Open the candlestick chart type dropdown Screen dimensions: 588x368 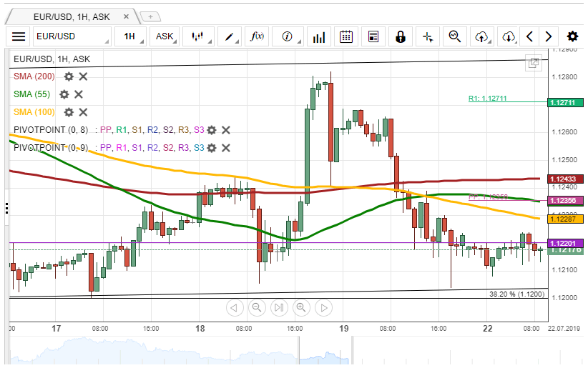tap(200, 36)
